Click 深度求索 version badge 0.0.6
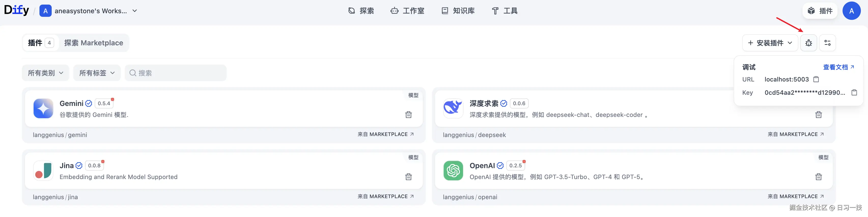The width and height of the screenshot is (868, 217). point(519,103)
